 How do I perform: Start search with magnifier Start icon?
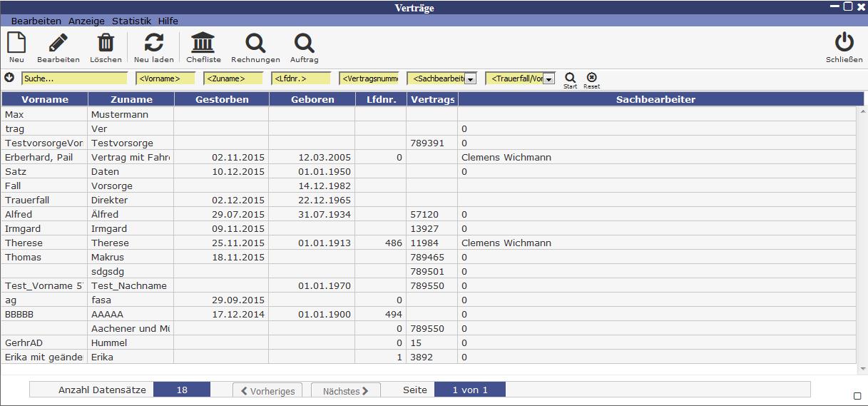[x=570, y=78]
